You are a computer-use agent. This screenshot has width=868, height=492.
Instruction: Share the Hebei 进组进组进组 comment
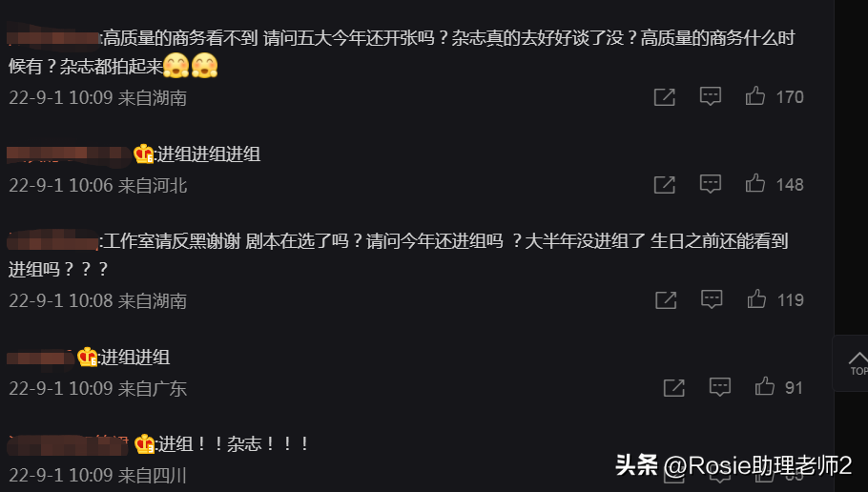pyautogui.click(x=664, y=184)
